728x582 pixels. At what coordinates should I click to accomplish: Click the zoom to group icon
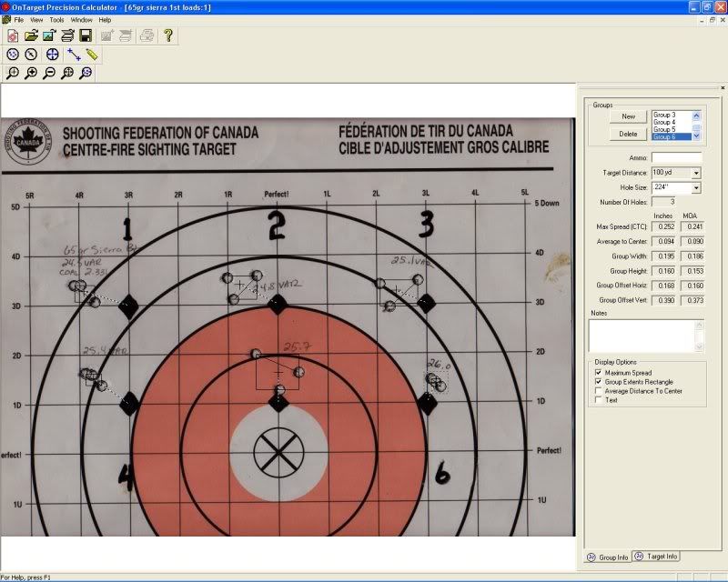pos(86,73)
